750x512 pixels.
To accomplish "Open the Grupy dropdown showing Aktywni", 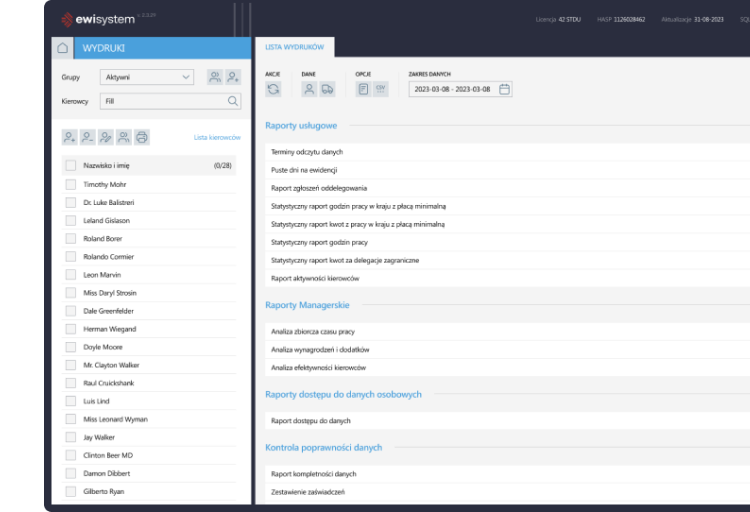I will pyautogui.click(x=146, y=77).
